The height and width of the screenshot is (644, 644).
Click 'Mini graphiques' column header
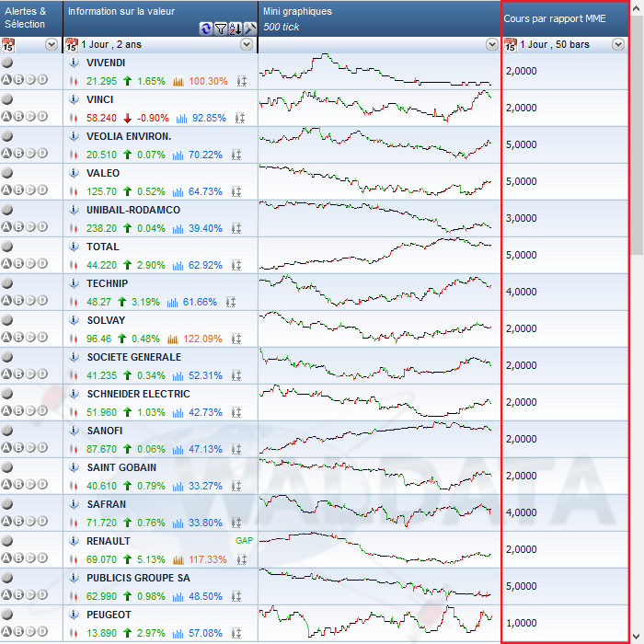[x=297, y=11]
